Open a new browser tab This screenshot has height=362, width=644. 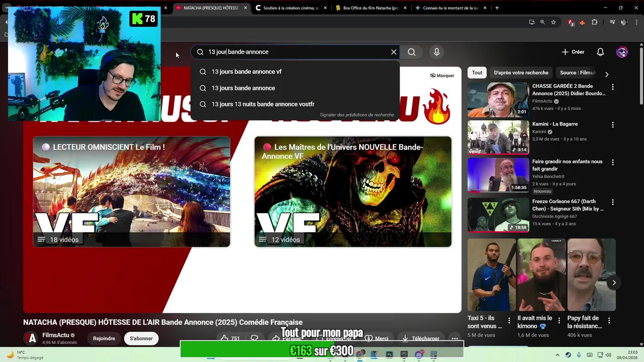click(x=497, y=8)
